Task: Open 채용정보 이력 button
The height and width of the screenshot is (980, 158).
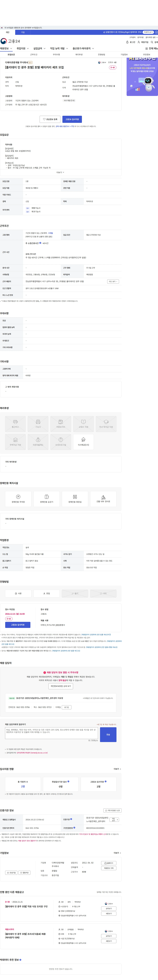Action: (109, 868)
